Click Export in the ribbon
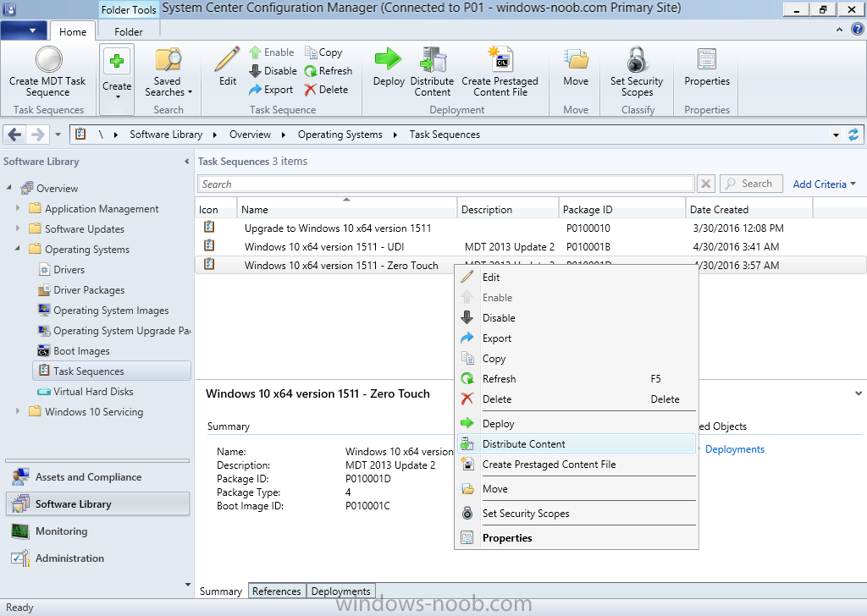The image size is (867, 616). coord(271,90)
